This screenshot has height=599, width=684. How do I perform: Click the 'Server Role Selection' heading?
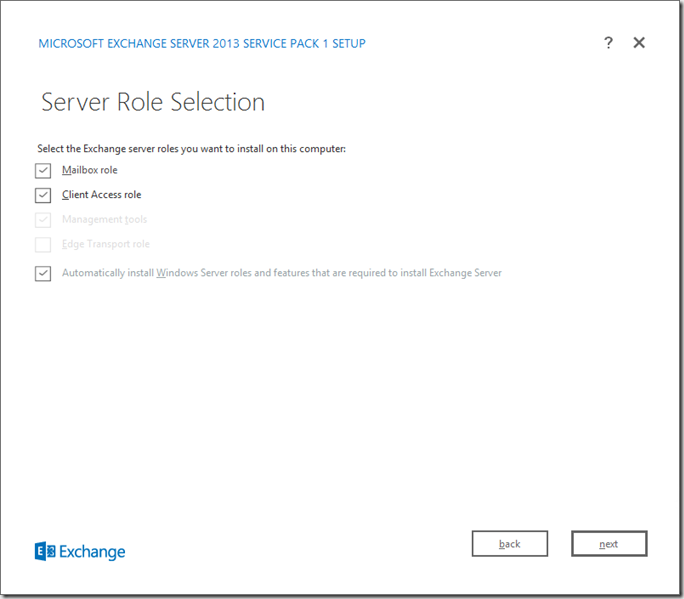point(153,102)
